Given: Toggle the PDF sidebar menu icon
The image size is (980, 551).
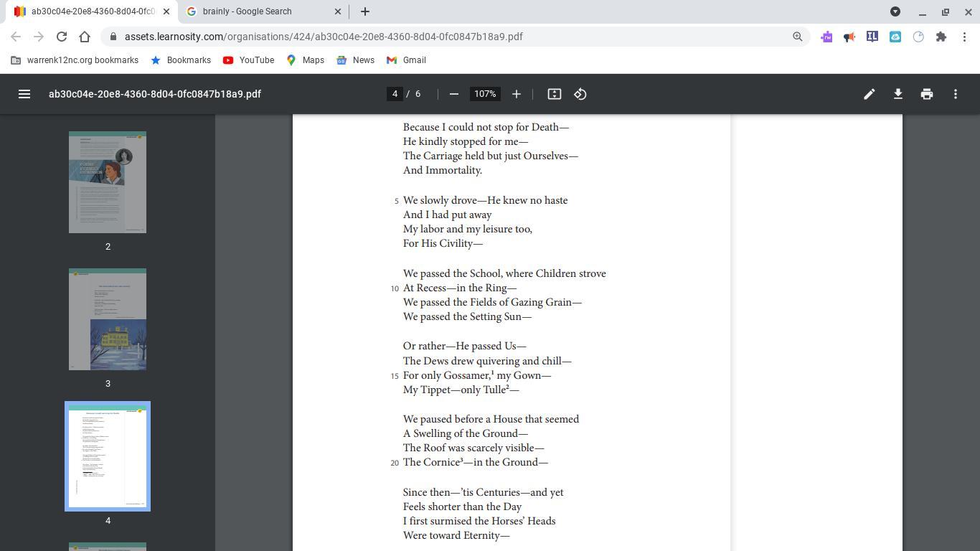Looking at the screenshot, I should click(x=24, y=94).
